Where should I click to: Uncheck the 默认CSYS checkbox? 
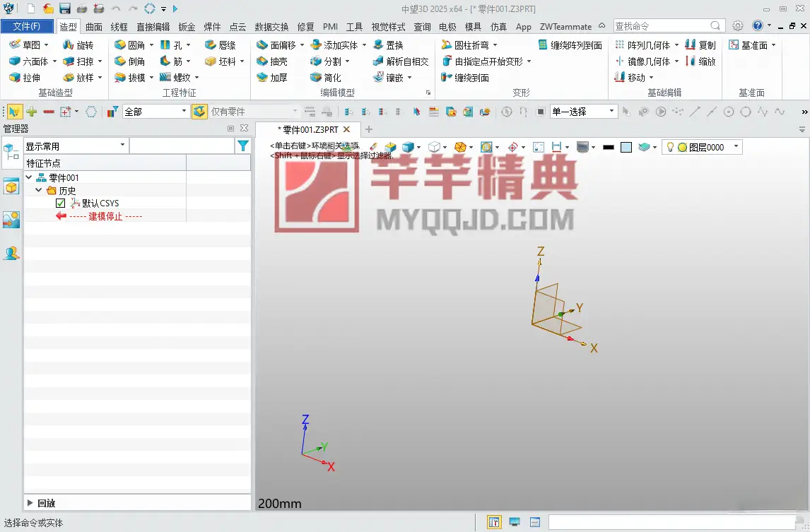point(61,203)
